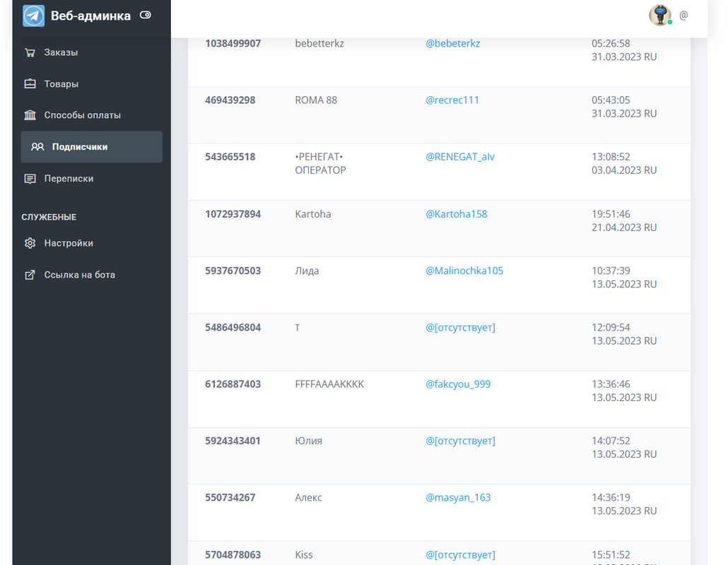This screenshot has width=728, height=565.
Task: Click @[отсутствует] link in the Юлия row
Action: pos(460,441)
